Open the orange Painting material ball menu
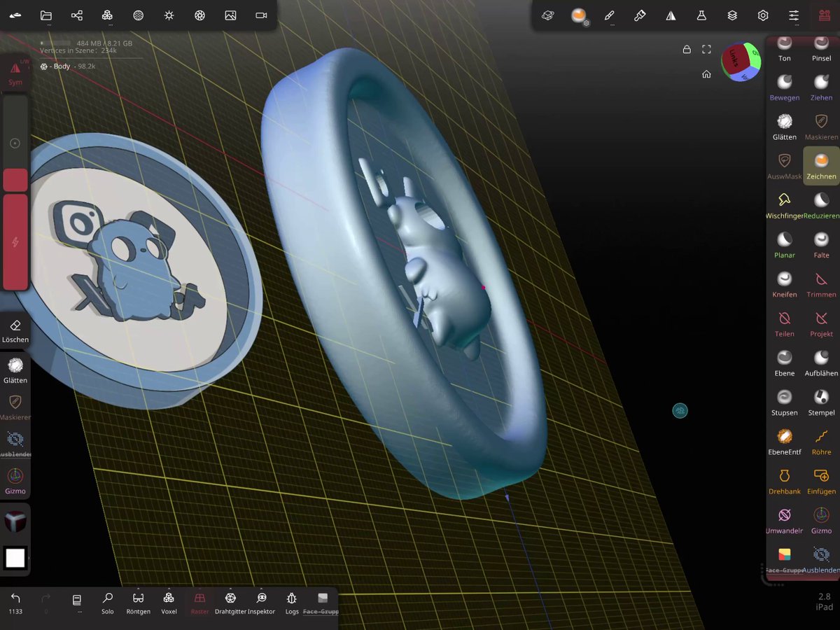This screenshot has height=630, width=840. 579,15
